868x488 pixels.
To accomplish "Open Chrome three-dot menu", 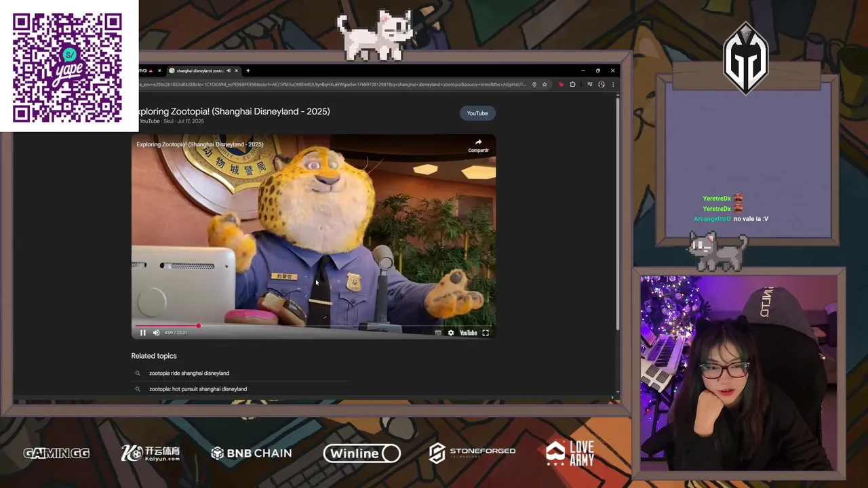I will pyautogui.click(x=613, y=85).
